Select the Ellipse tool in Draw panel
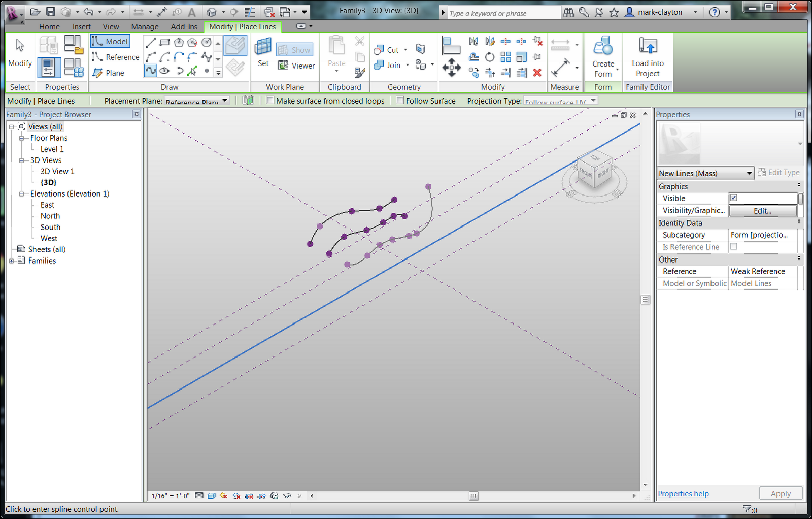 [164, 71]
